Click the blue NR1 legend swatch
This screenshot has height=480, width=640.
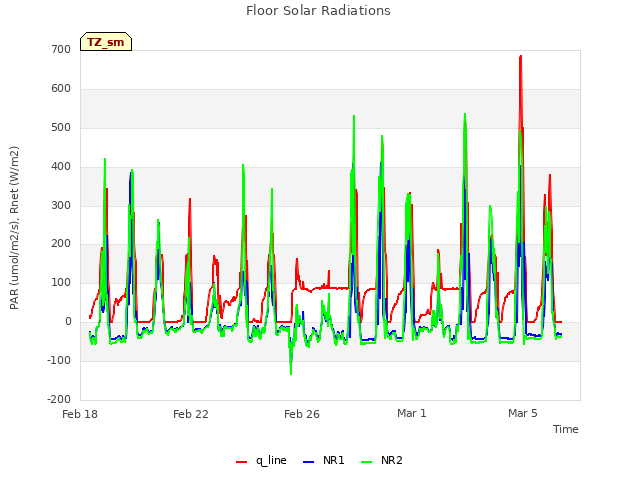point(308,462)
